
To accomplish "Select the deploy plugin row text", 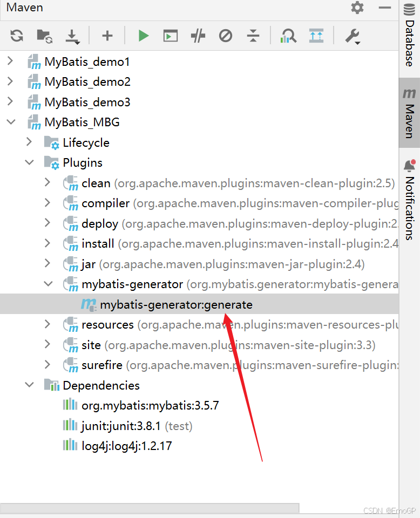I will [240, 223].
